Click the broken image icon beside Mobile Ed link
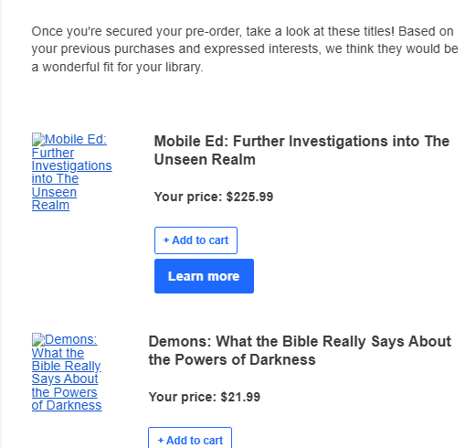 tap(38, 139)
